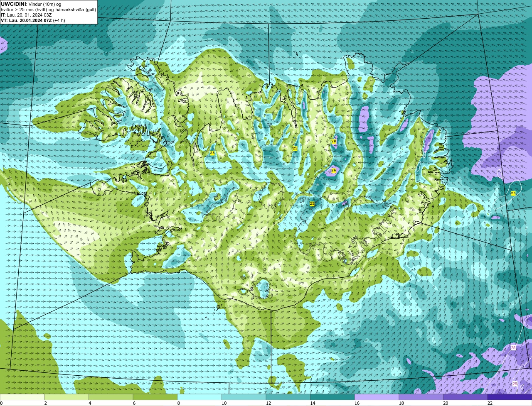Viewport: 532px width, 406px height.
Task: Click the legend tick value '4'
Action: click(90, 403)
